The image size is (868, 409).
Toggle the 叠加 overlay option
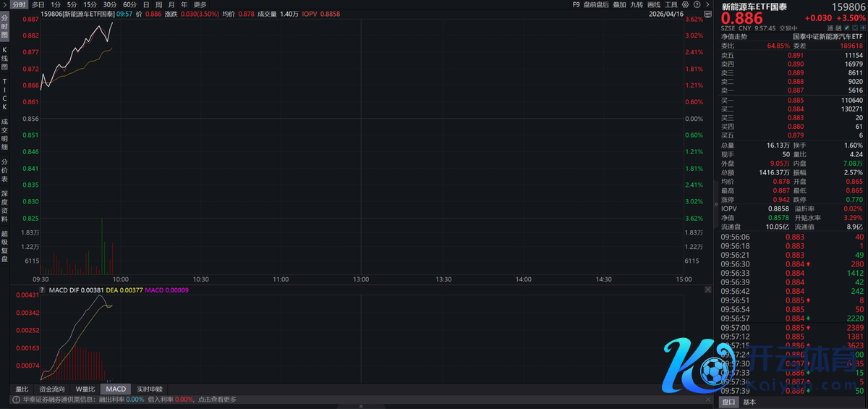(x=619, y=4)
